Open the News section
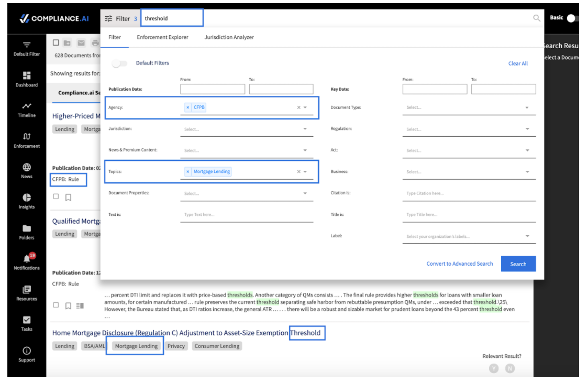Viewport: 588px width, 383px height. click(x=27, y=171)
